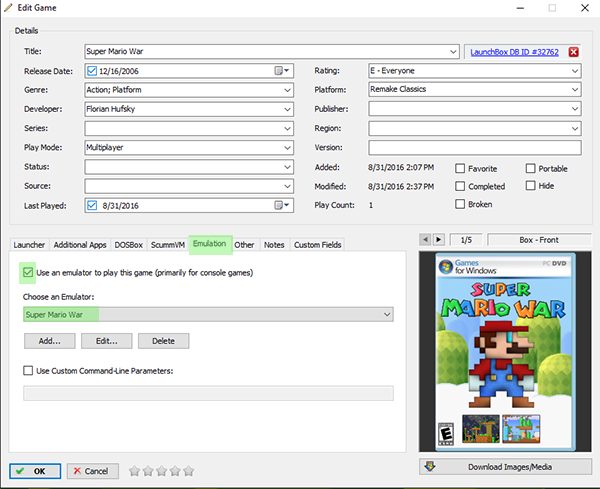Viewport: 600px width, 489px height.
Task: Open the ScummVM tab
Action: pos(168,245)
